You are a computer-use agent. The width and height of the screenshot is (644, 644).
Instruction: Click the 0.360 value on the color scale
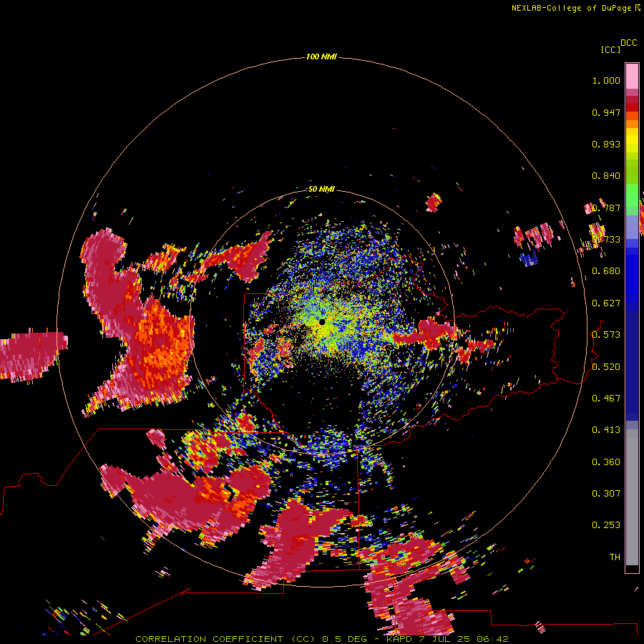tap(606, 462)
